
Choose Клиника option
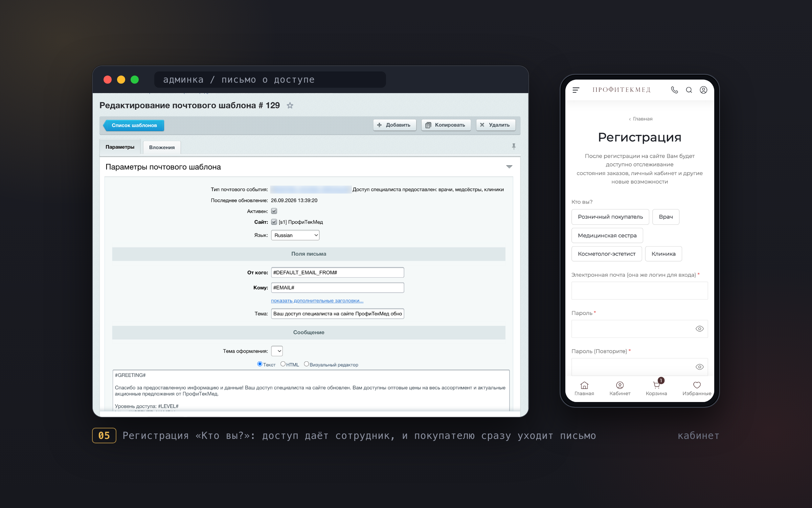click(663, 254)
